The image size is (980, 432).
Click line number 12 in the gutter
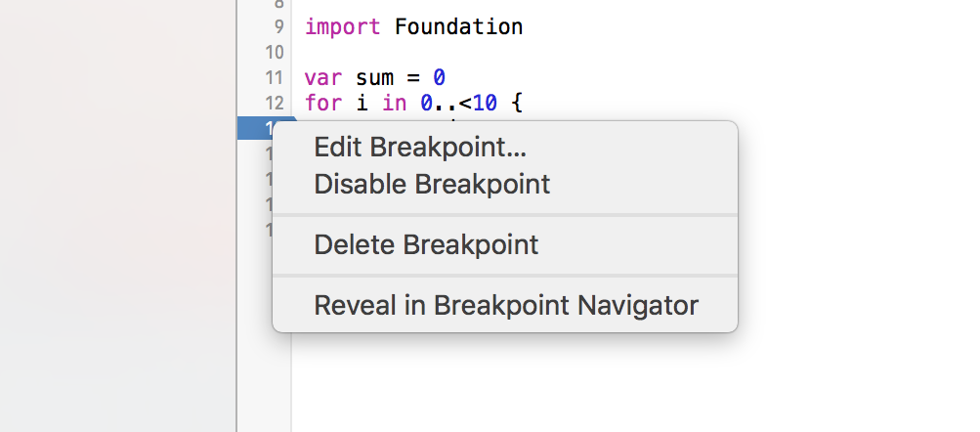pos(273,103)
